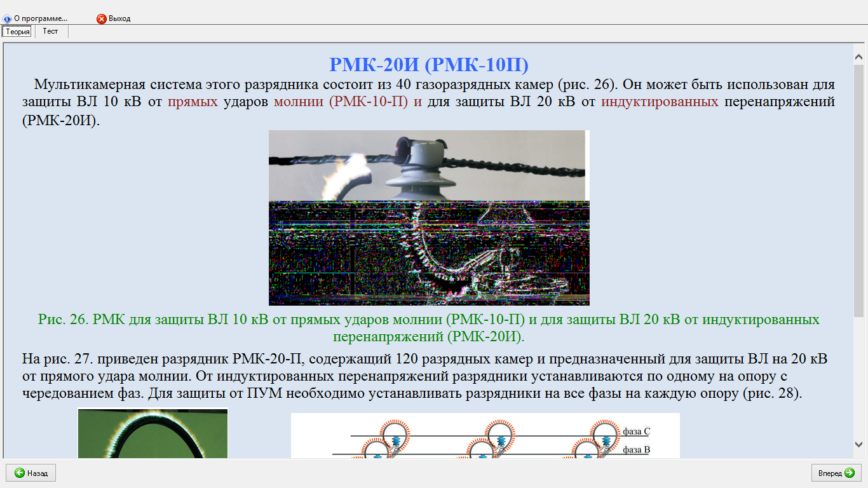
Task: Click the arc-shaped arrester image, figure 27
Action: pyautogui.click(x=153, y=433)
